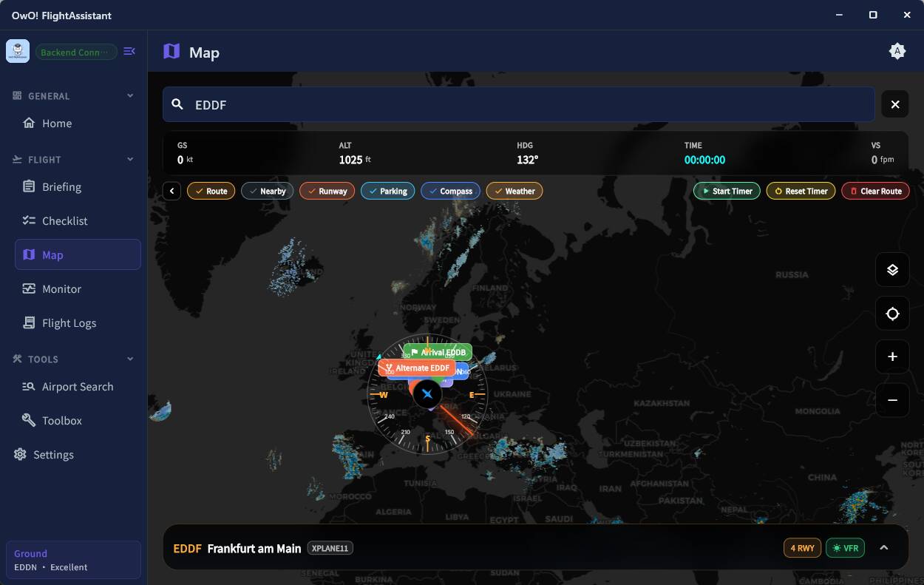This screenshot has width=924, height=585.
Task: Toggle the Route filter chip
Action: [x=211, y=191]
